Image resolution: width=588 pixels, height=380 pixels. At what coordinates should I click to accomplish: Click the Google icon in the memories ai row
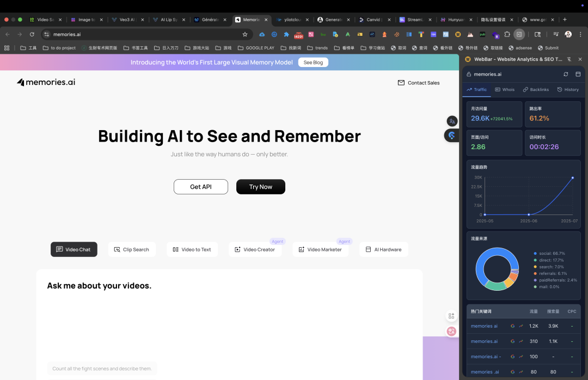[x=512, y=326]
